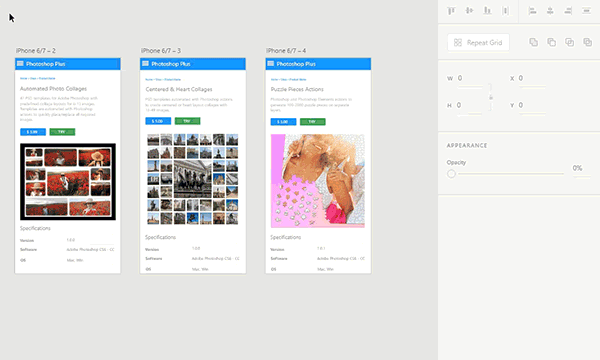Image resolution: width=600 pixels, height=360 pixels.
Task: Select the Automated Photo Collages title
Action: pyautogui.click(x=53, y=89)
